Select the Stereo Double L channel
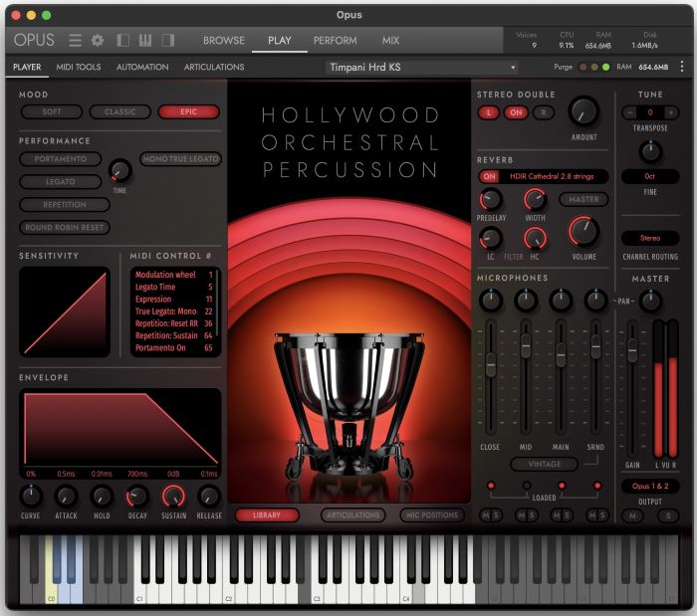Screen dimensions: 697x616 (489, 112)
